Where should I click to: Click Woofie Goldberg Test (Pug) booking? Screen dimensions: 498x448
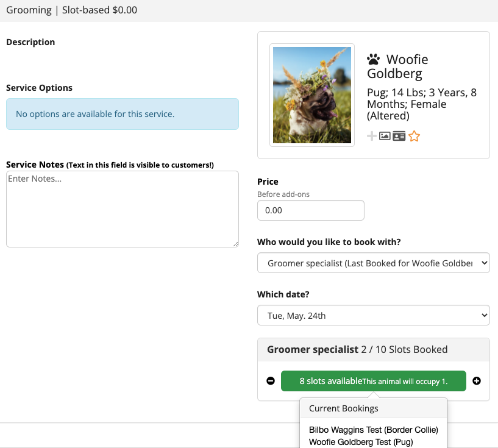point(361,442)
